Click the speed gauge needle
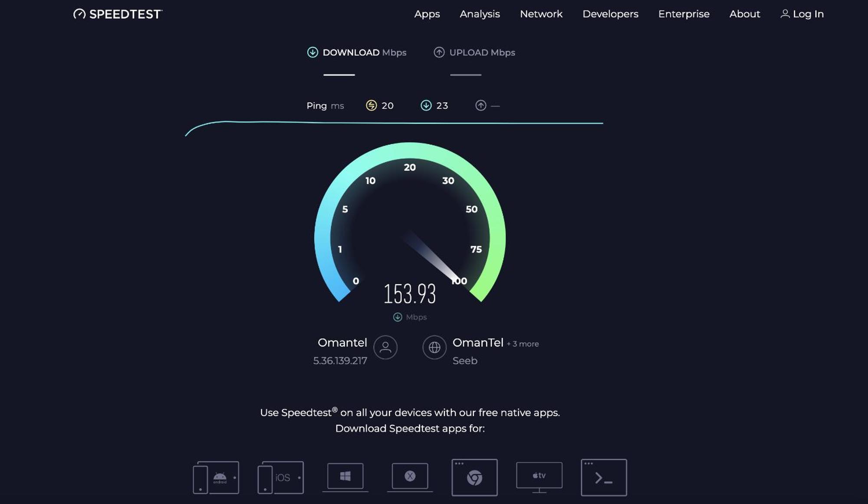The height and width of the screenshot is (504, 868). [432, 257]
